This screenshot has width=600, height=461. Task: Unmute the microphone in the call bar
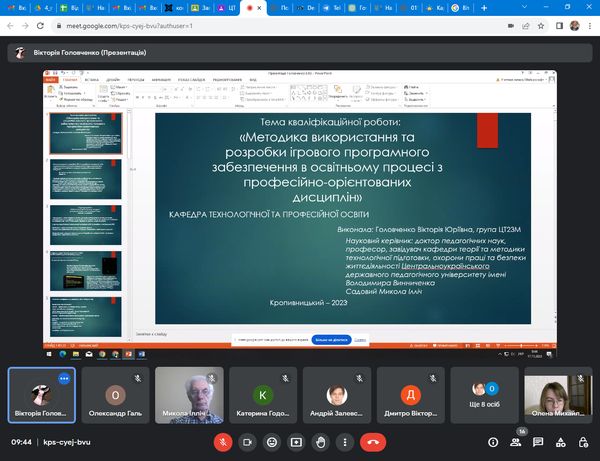[x=222, y=441]
